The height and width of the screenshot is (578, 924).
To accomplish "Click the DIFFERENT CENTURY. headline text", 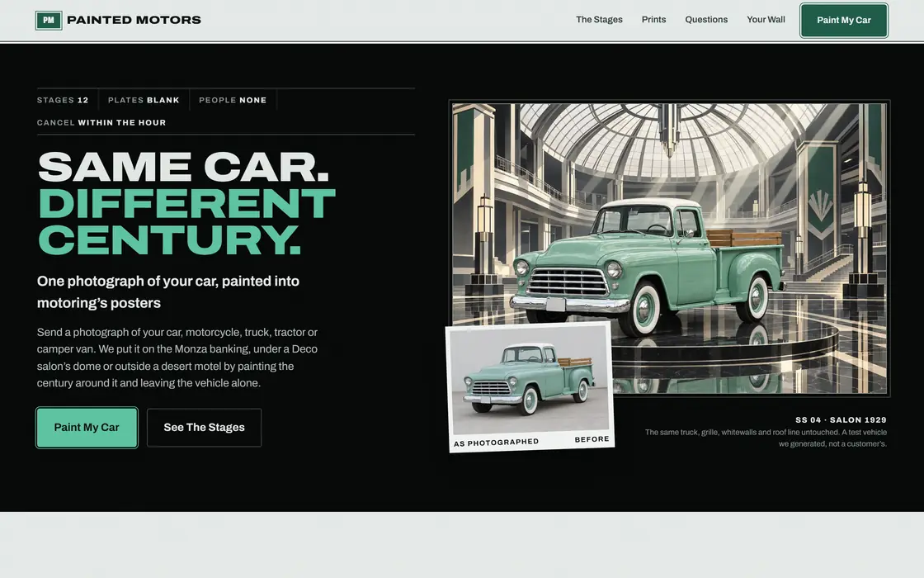I will [186, 221].
